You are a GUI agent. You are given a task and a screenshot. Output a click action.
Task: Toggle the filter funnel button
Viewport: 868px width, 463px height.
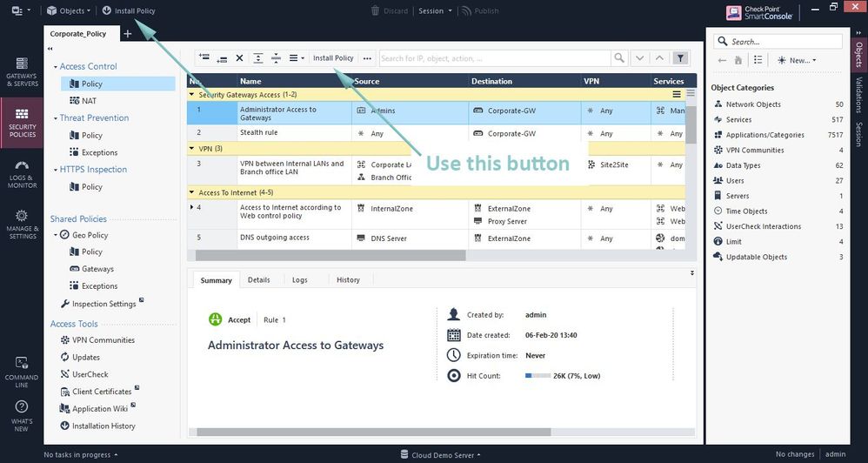pos(680,58)
